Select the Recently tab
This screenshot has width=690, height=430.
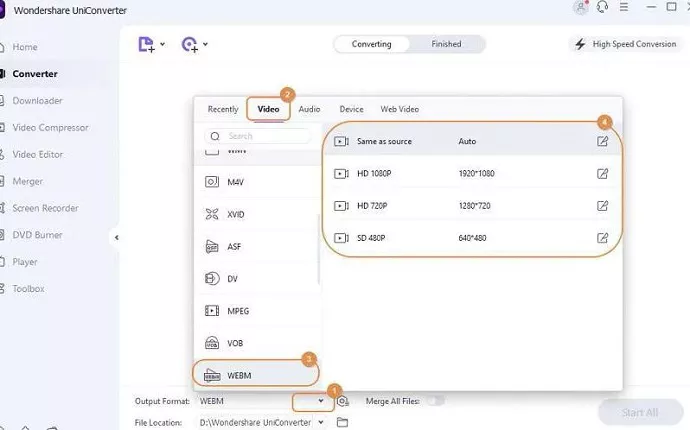[x=223, y=109]
